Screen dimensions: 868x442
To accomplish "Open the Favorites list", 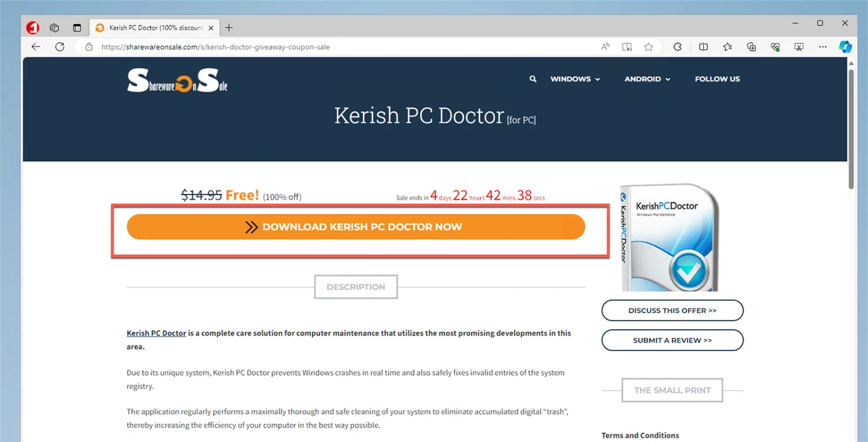I will 727,47.
